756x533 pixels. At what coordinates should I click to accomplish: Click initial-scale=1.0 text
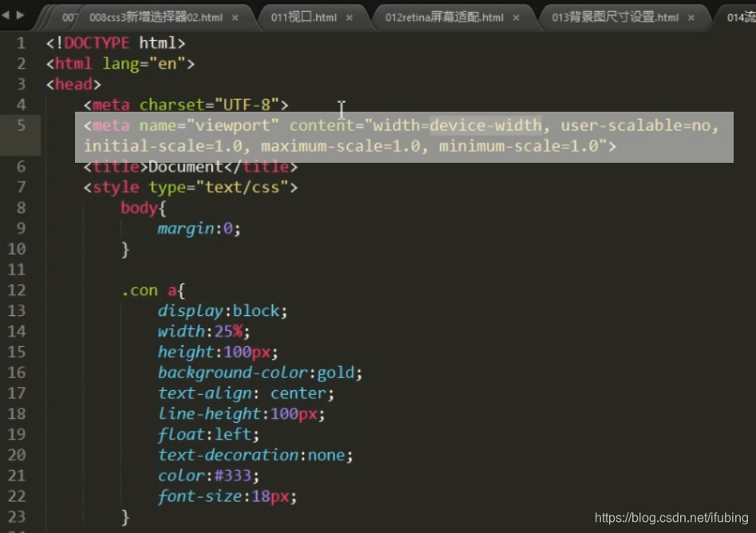coord(163,146)
